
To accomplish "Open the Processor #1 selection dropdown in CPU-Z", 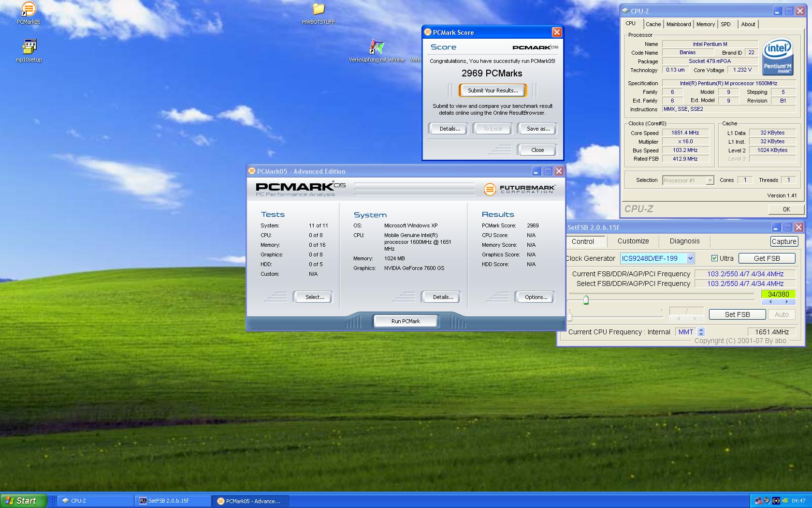I will point(710,180).
